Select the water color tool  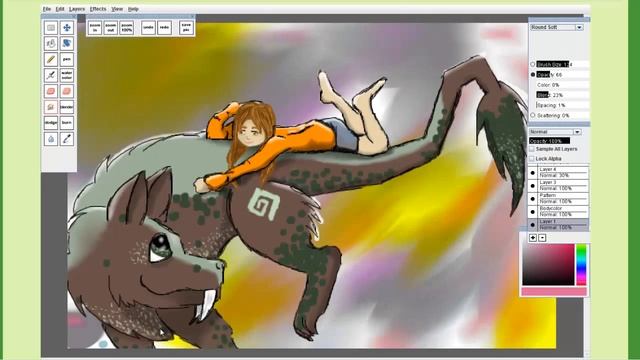67,75
